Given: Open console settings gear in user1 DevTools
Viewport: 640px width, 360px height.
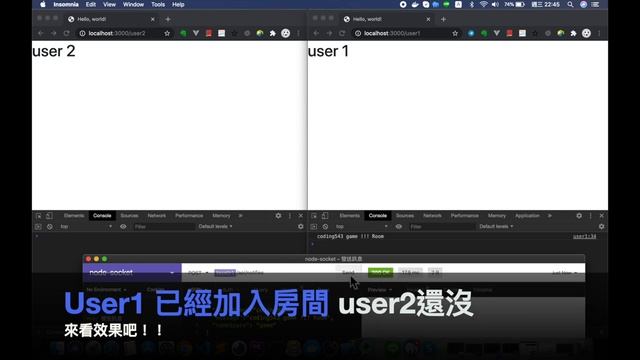Looking at the screenshot, I should click(601, 227).
